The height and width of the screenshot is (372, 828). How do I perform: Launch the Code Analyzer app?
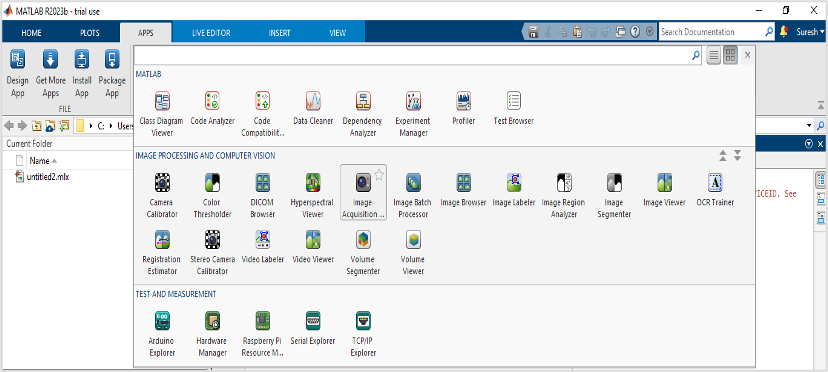tap(212, 108)
